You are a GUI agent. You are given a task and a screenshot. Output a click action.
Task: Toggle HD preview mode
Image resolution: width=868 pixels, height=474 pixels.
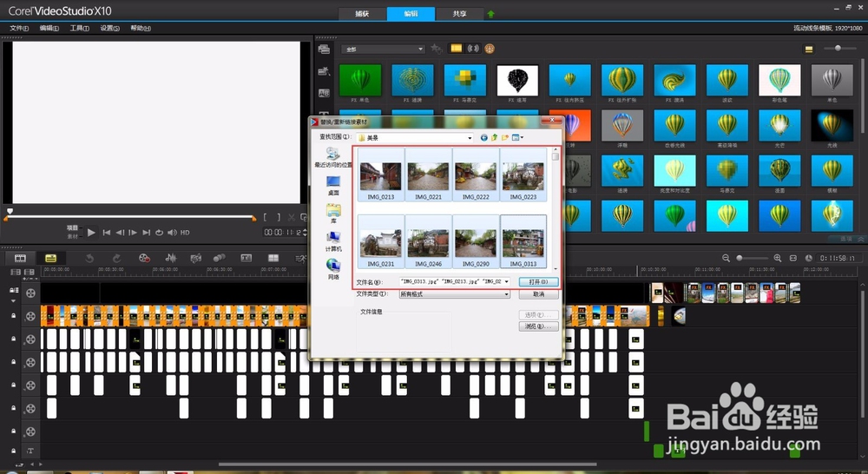(185, 233)
